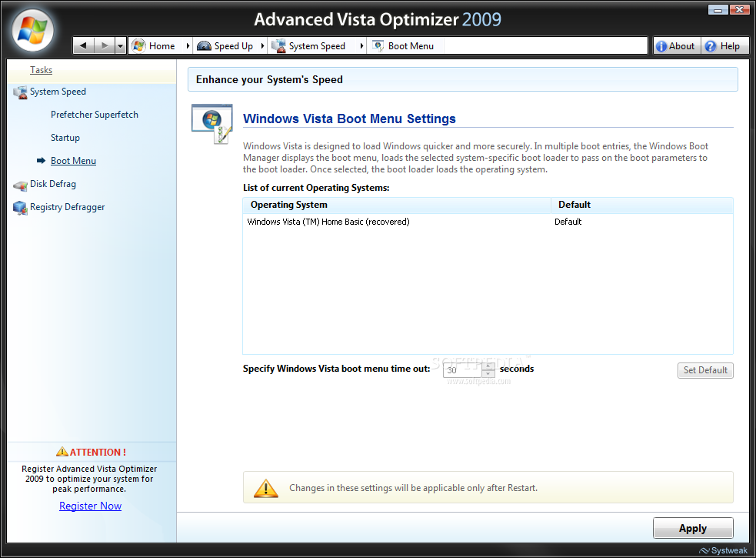Close the Advanced Vista Optimizer window
The height and width of the screenshot is (558, 756).
point(739,10)
